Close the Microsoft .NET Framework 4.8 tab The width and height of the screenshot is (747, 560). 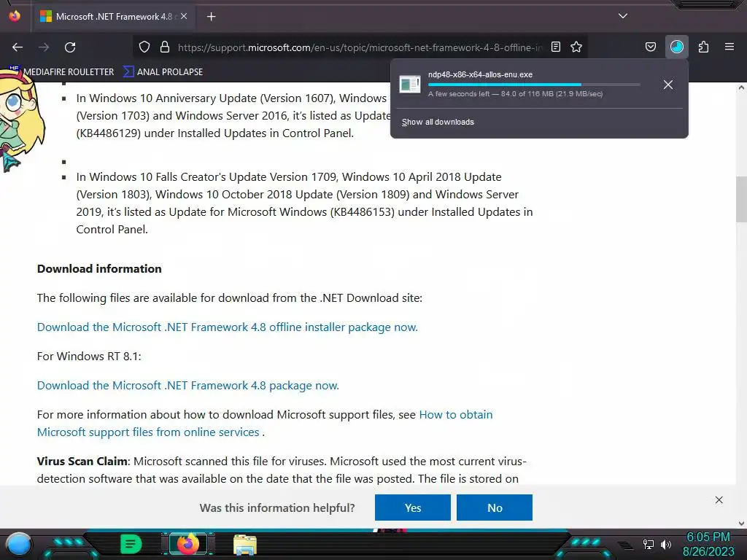click(184, 16)
